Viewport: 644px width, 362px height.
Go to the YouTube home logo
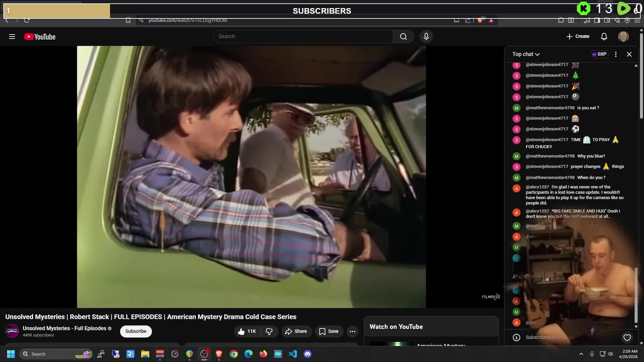click(40, 36)
